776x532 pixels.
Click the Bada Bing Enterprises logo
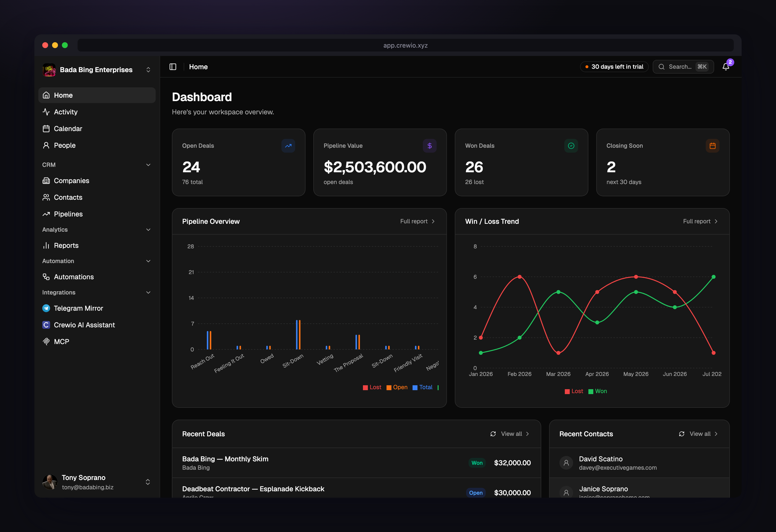click(49, 70)
